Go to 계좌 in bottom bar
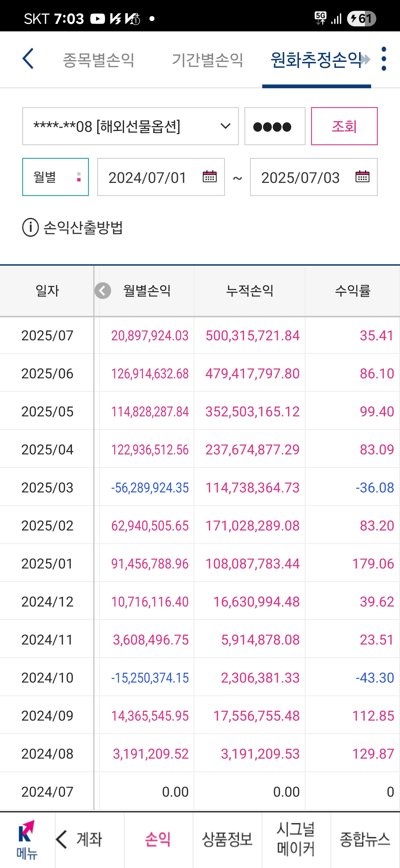 click(x=89, y=839)
